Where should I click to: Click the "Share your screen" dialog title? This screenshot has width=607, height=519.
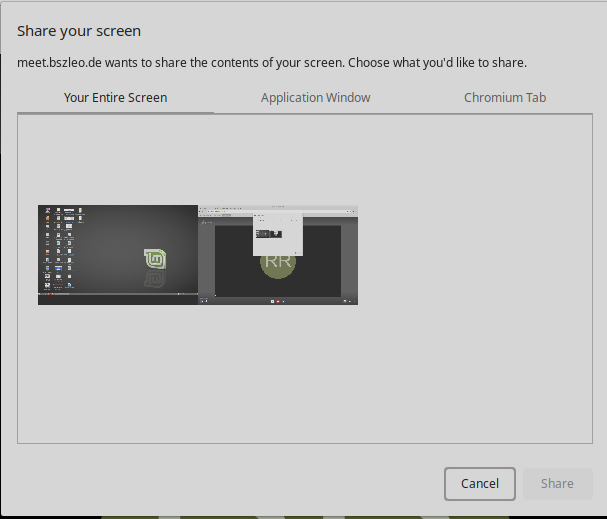tap(79, 31)
